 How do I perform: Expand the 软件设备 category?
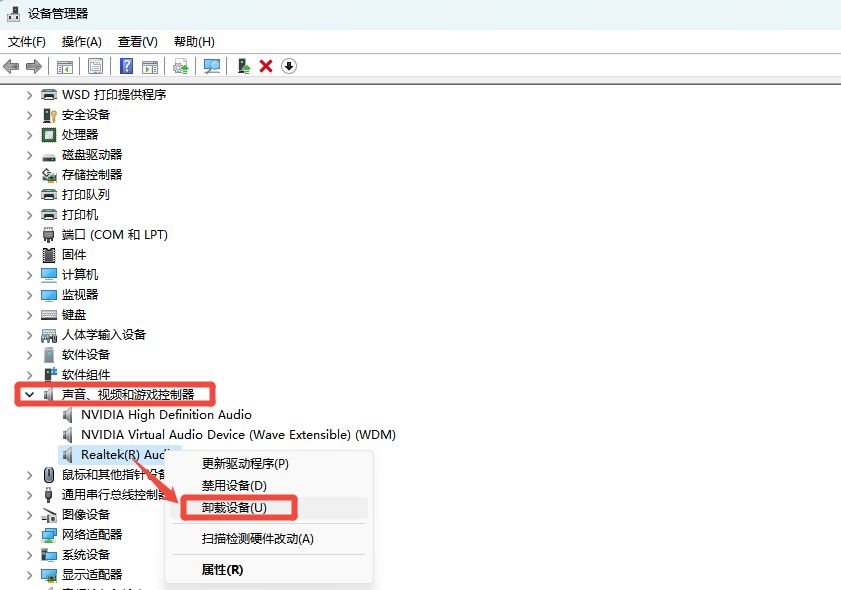tap(29, 355)
